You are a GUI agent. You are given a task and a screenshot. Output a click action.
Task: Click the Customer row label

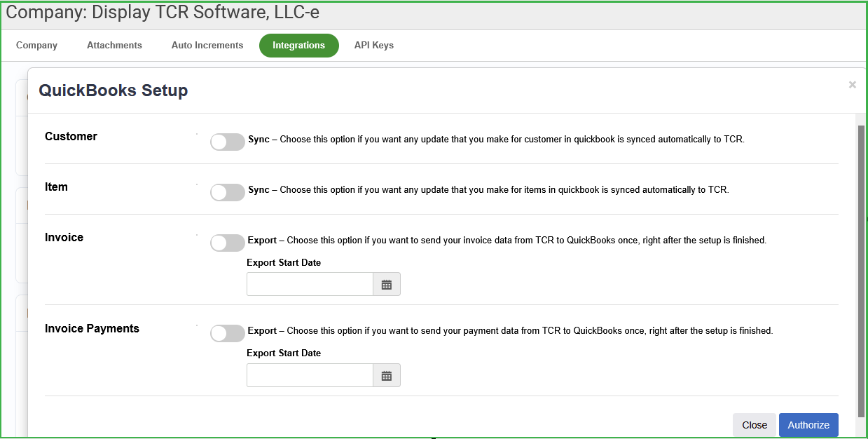pos(71,136)
